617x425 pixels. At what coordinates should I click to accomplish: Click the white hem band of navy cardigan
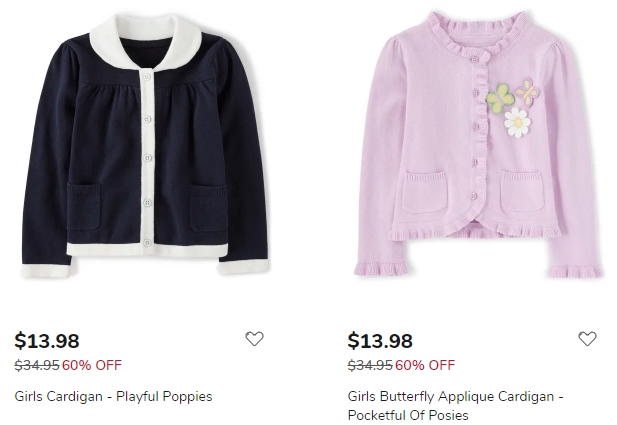tap(147, 250)
